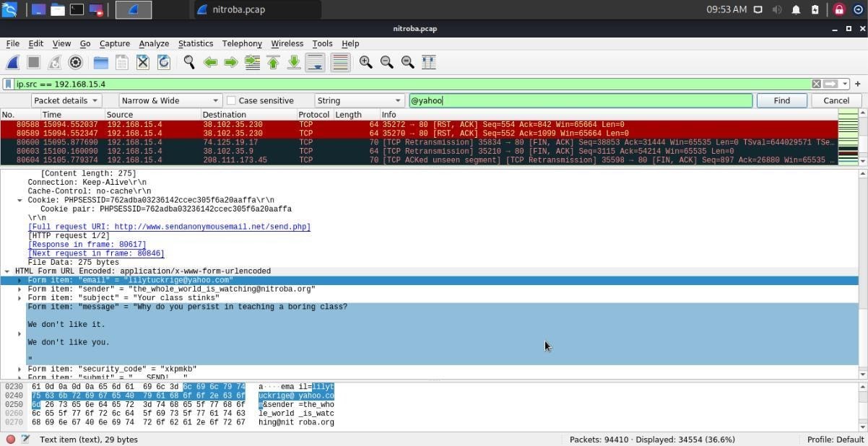
Task: Open the String search type dropdown
Action: pos(358,101)
